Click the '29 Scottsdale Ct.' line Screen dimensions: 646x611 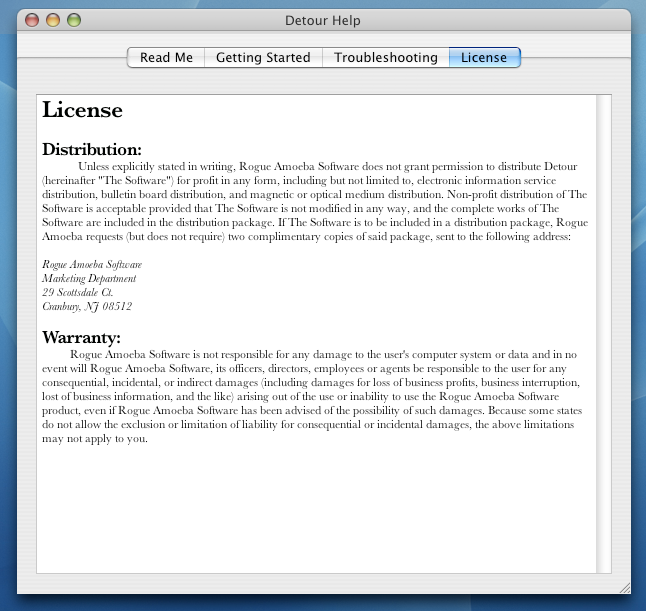click(x=77, y=292)
